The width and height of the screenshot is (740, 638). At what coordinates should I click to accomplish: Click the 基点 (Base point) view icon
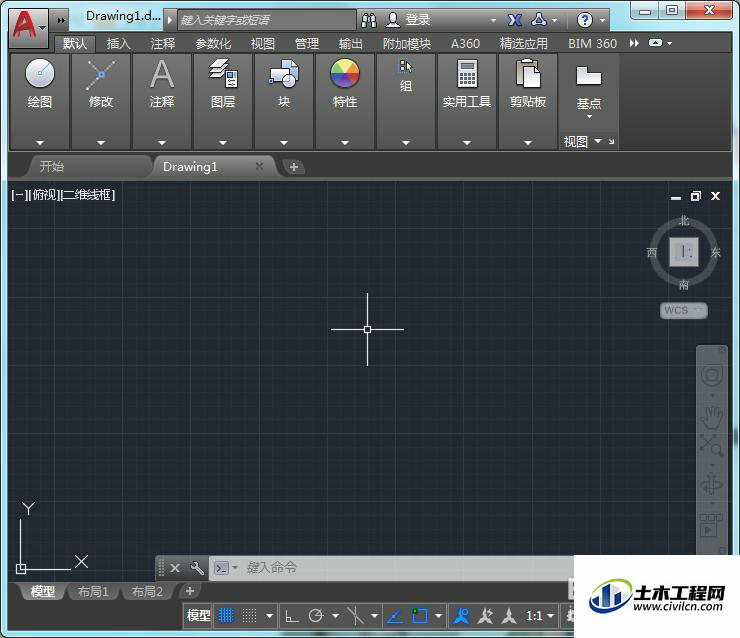pyautogui.click(x=589, y=76)
